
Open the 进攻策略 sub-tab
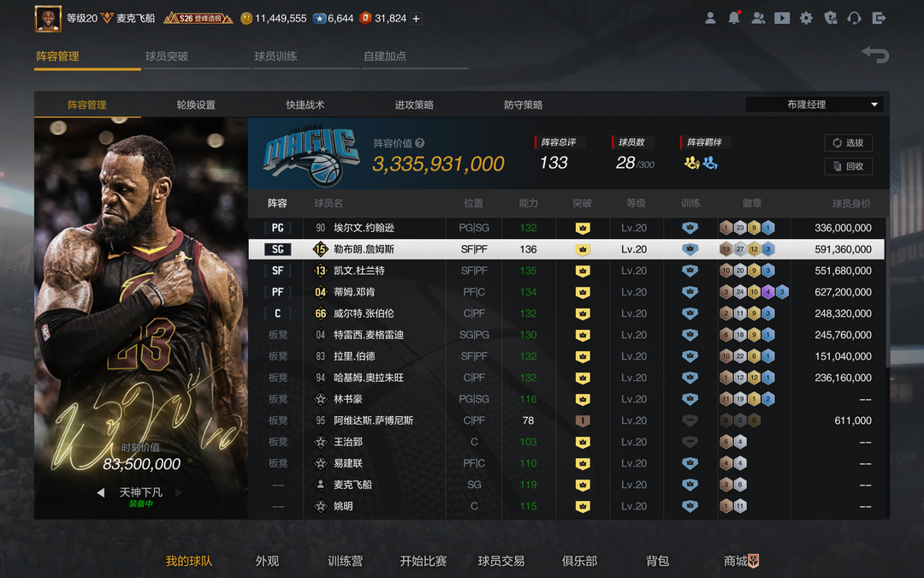414,105
